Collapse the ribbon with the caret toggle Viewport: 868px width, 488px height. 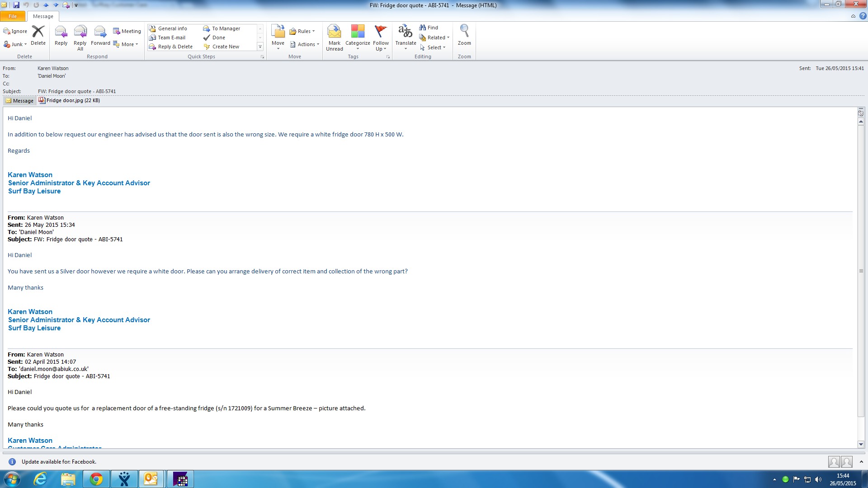click(853, 16)
